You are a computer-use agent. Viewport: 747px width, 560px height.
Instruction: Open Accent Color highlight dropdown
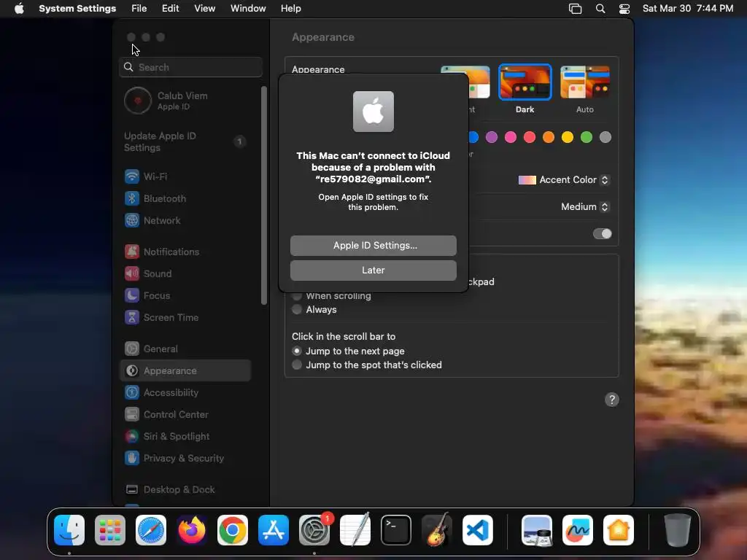pyautogui.click(x=564, y=180)
